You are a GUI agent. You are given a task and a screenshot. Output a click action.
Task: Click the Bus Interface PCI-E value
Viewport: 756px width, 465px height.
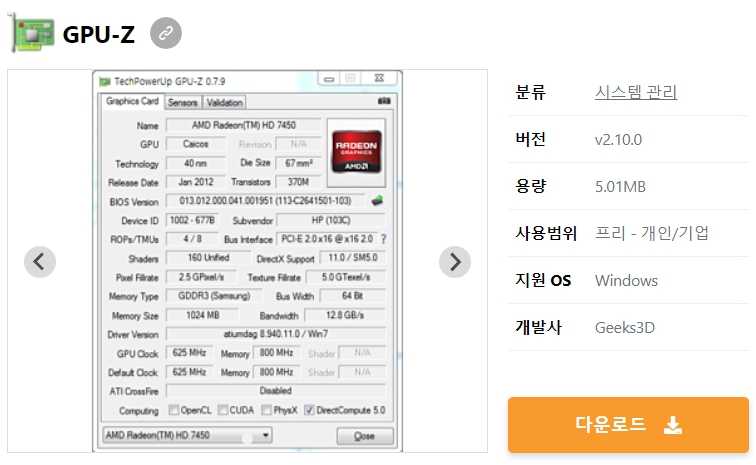pyautogui.click(x=327, y=239)
